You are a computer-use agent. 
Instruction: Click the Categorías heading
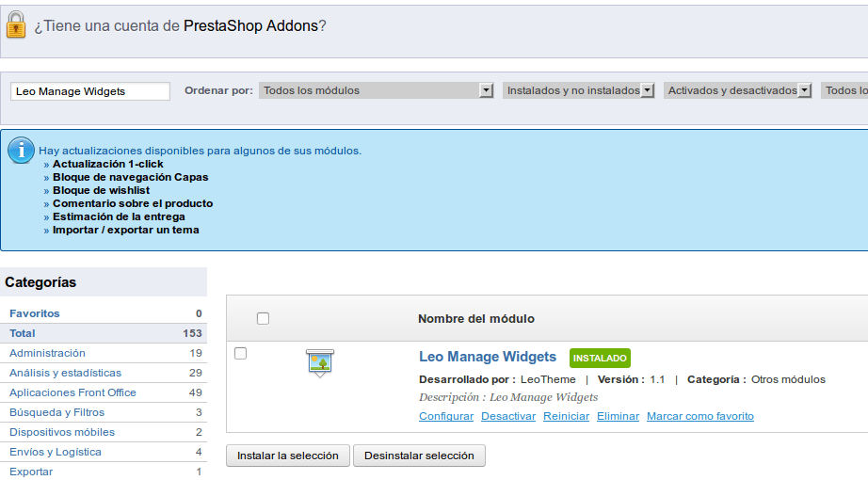40,282
